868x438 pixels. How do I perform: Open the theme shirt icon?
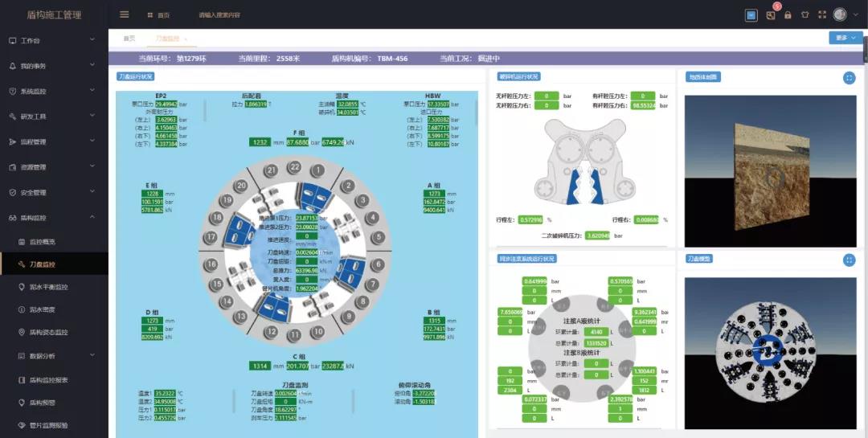pos(805,15)
